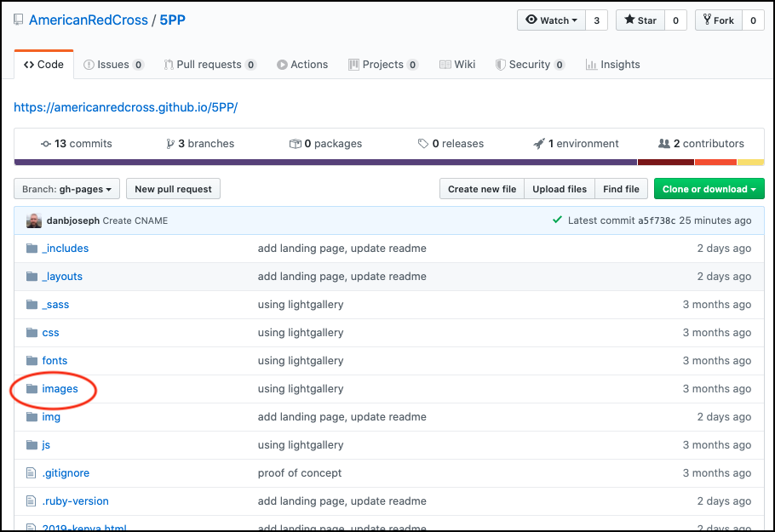View the watchers count of 3
The height and width of the screenshot is (532, 775).
[596, 20]
